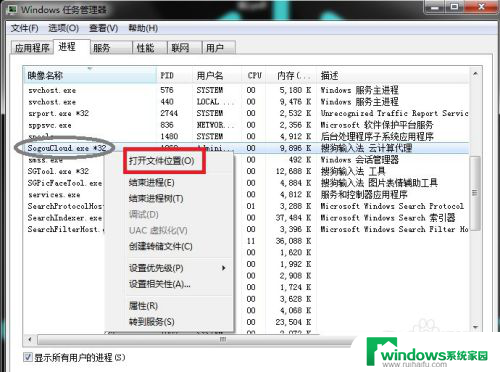Select svchost.exe process with PID 440
The height and width of the screenshot is (372, 500).
pyautogui.click(x=246, y=102)
